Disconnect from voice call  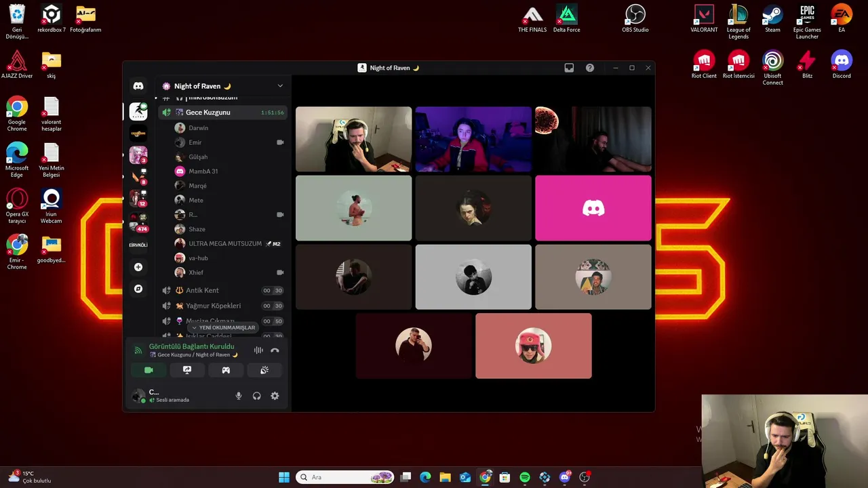click(x=275, y=350)
